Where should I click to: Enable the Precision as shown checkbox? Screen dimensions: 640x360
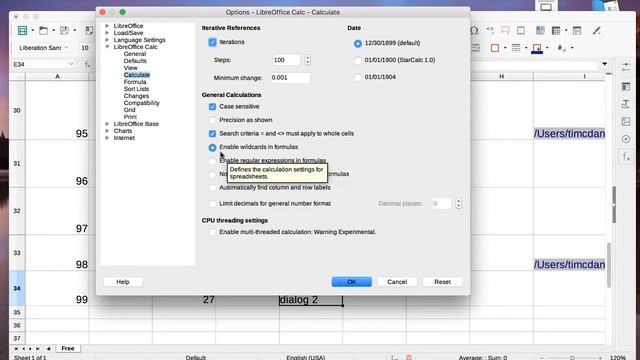tap(212, 120)
